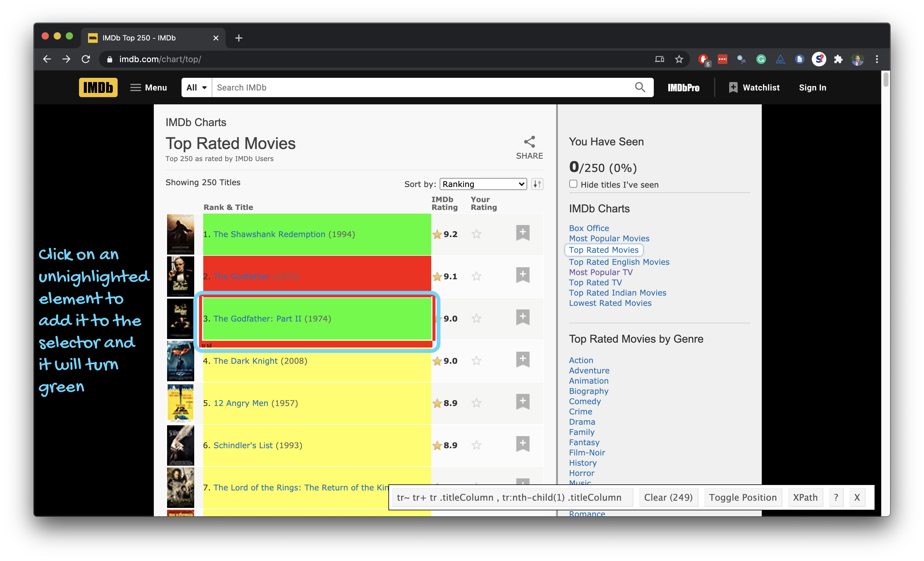Add The Godfather: Part II to watchlist

click(523, 317)
